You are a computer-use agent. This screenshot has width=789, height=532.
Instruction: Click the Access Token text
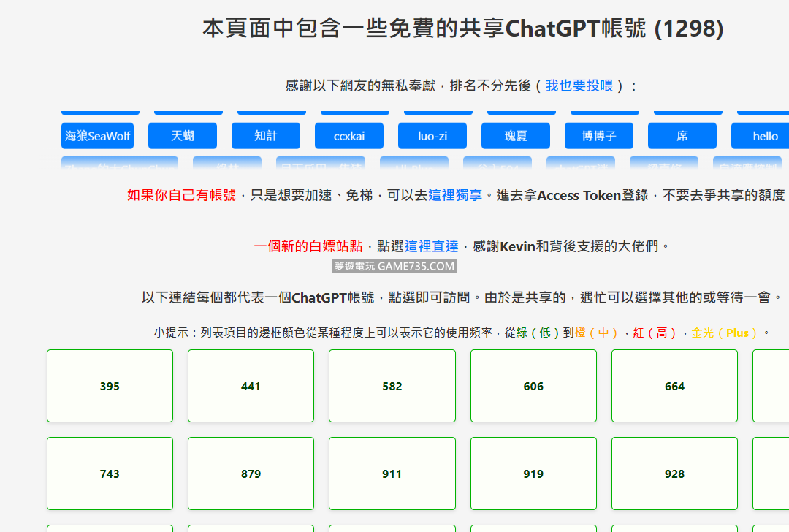coord(579,195)
